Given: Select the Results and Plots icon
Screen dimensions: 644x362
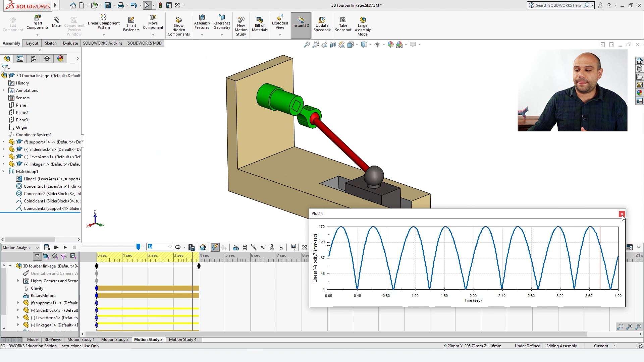Looking at the screenshot, I should (293, 248).
